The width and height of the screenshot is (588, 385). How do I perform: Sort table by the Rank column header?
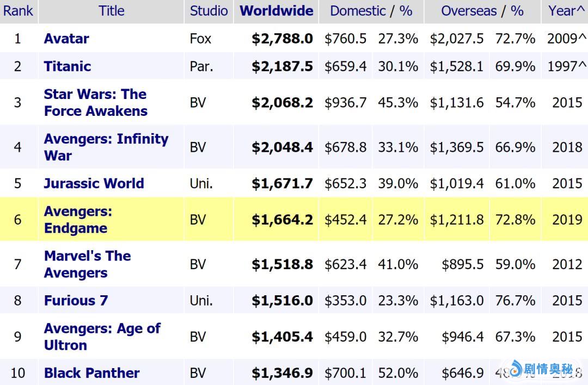pyautogui.click(x=19, y=11)
